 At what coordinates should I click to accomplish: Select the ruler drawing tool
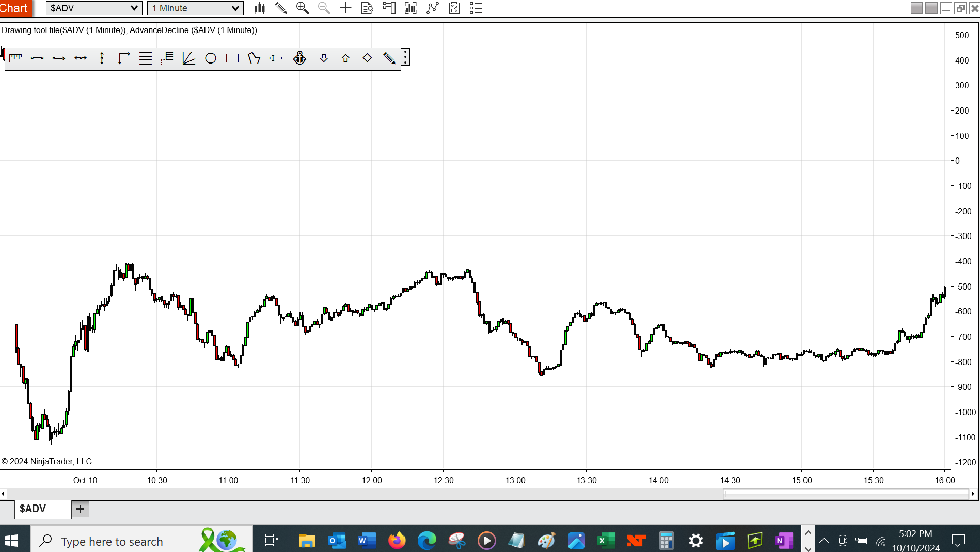pyautogui.click(x=15, y=58)
